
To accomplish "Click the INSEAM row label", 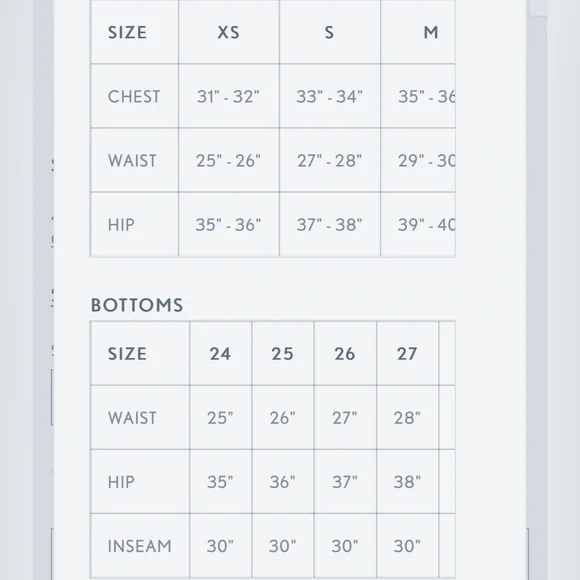I will tap(139, 546).
